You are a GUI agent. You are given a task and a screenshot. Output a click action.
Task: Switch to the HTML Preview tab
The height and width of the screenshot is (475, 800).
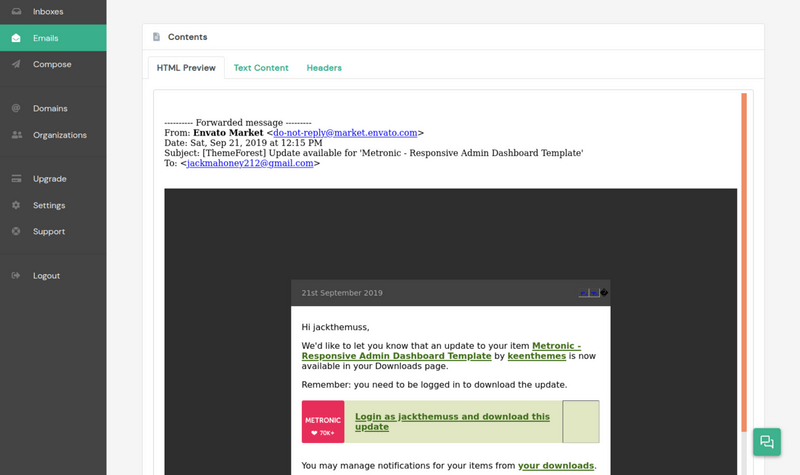coord(186,68)
